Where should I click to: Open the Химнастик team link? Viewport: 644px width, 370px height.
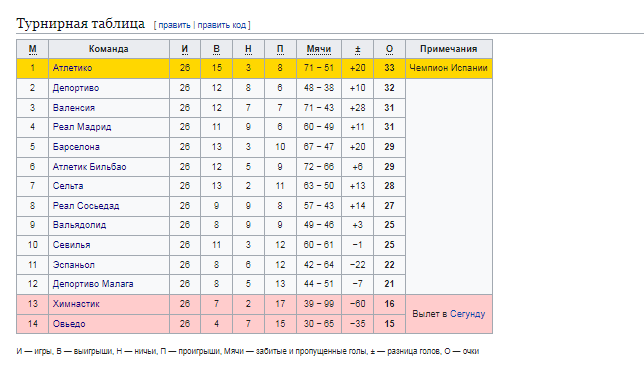pyautogui.click(x=76, y=304)
